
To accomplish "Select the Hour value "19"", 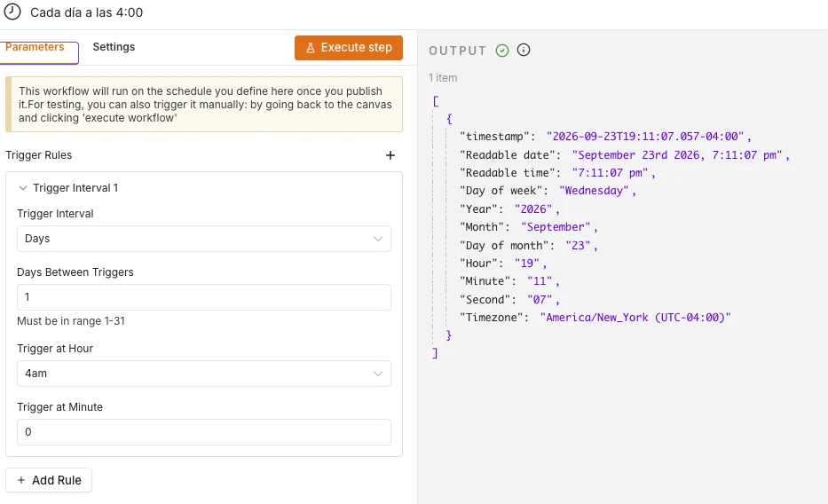I will (x=527, y=263).
